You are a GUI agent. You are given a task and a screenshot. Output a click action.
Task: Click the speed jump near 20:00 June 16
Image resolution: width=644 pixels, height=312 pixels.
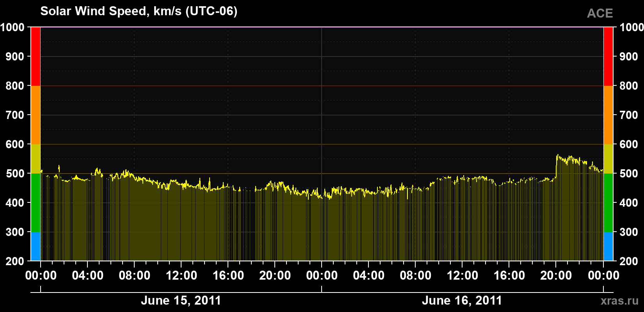(x=556, y=166)
